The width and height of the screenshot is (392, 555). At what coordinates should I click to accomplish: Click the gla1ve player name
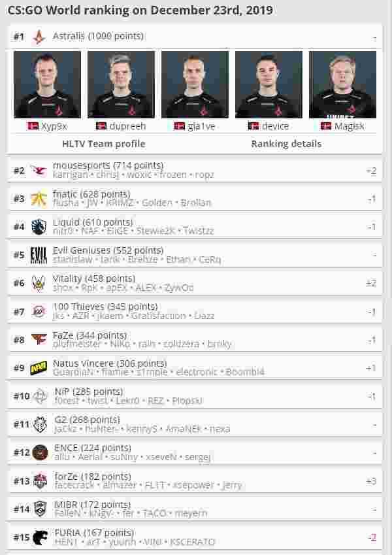click(x=201, y=126)
